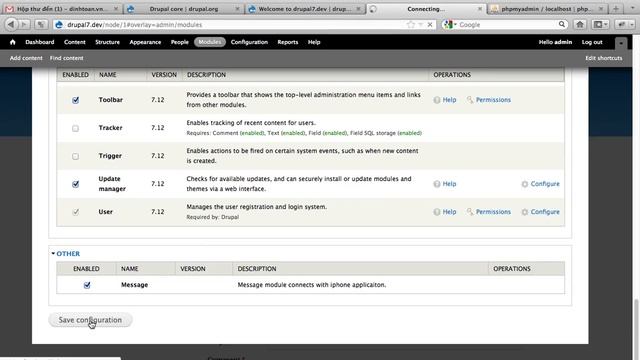Screen dimensions: 640x360
Task: Click the Help icon in Toolbar row
Action: pyautogui.click(x=437, y=100)
